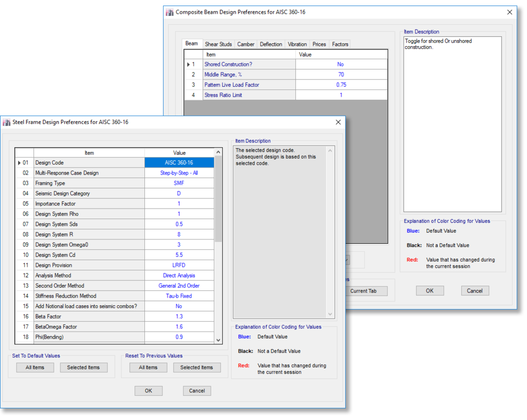Click All Items under Set To Default Values
Image resolution: width=527 pixels, height=420 pixels.
(35, 367)
